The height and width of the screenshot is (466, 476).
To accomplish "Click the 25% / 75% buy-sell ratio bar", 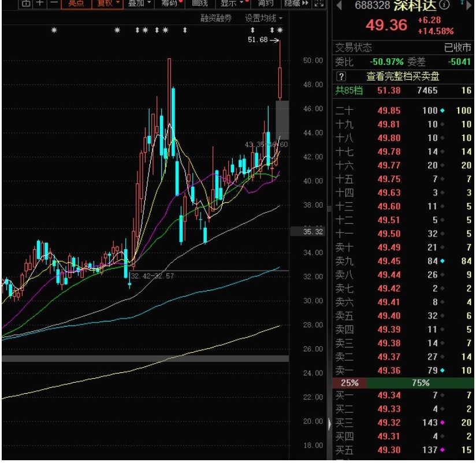I will (x=403, y=383).
